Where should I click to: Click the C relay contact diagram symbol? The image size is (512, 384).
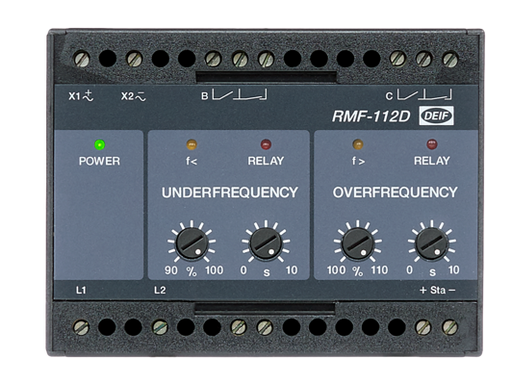coord(424,95)
